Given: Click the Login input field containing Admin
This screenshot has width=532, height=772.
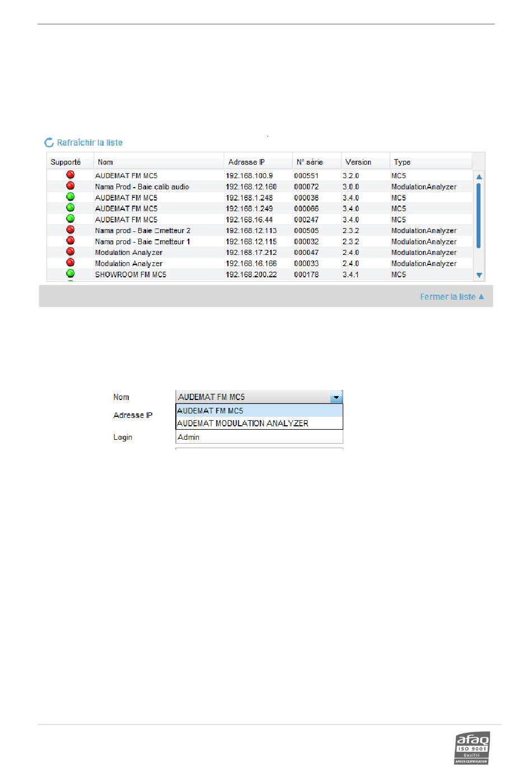Looking at the screenshot, I should point(259,437).
